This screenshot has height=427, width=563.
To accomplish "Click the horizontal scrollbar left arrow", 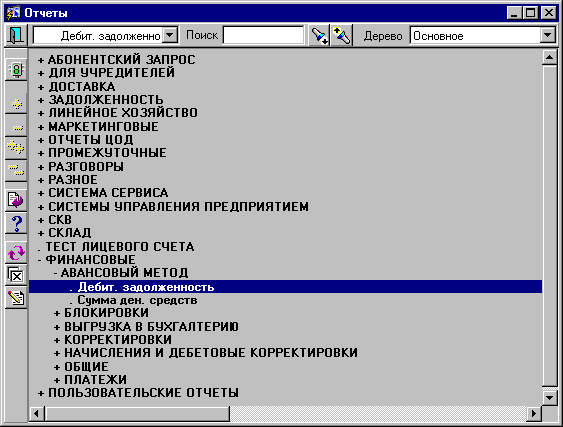I will 37,414.
